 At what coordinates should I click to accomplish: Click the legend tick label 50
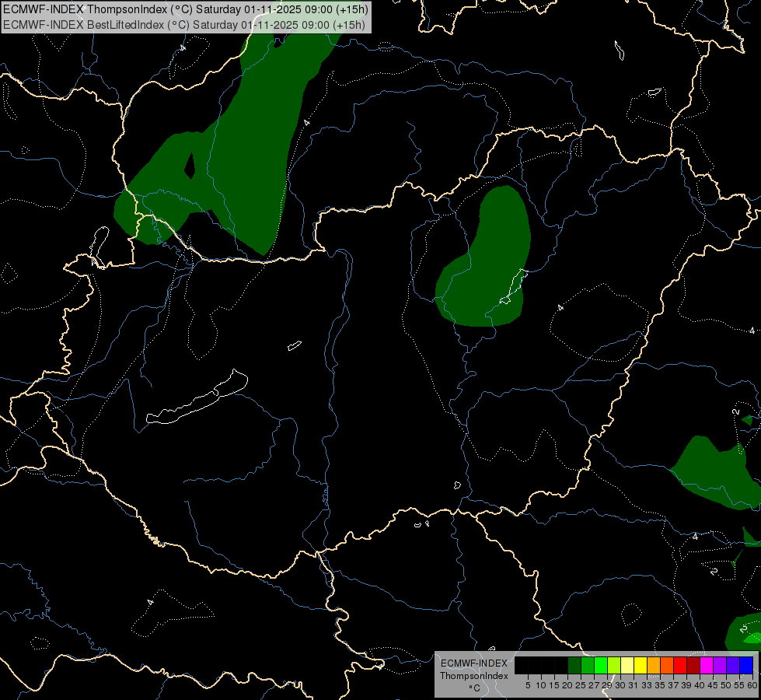tap(726, 685)
